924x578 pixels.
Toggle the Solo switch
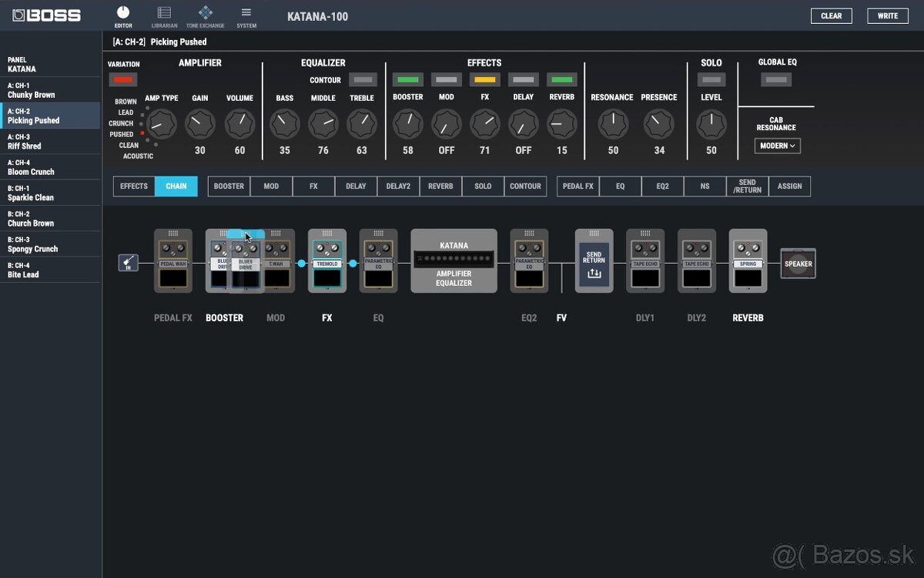click(711, 79)
